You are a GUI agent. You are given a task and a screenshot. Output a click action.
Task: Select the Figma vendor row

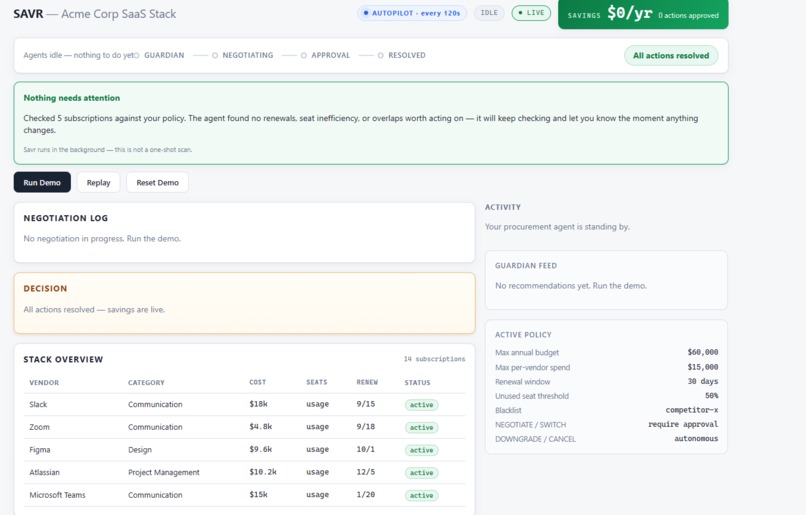(244, 450)
